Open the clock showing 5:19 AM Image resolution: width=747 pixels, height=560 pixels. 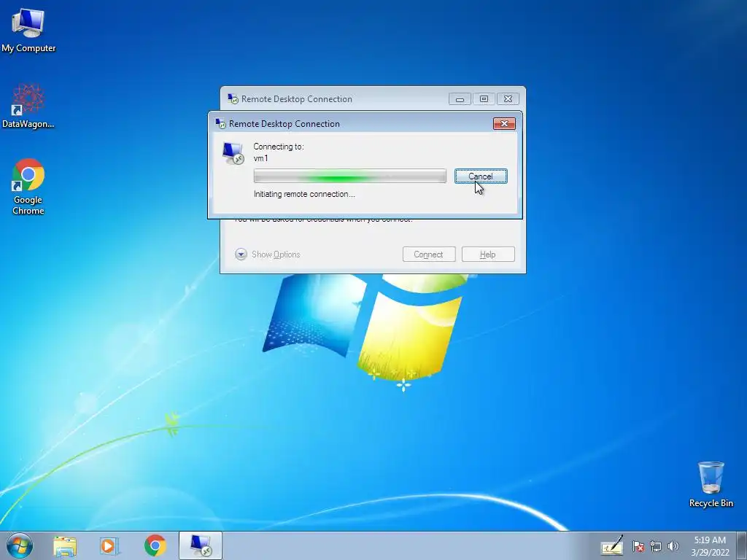click(x=710, y=546)
